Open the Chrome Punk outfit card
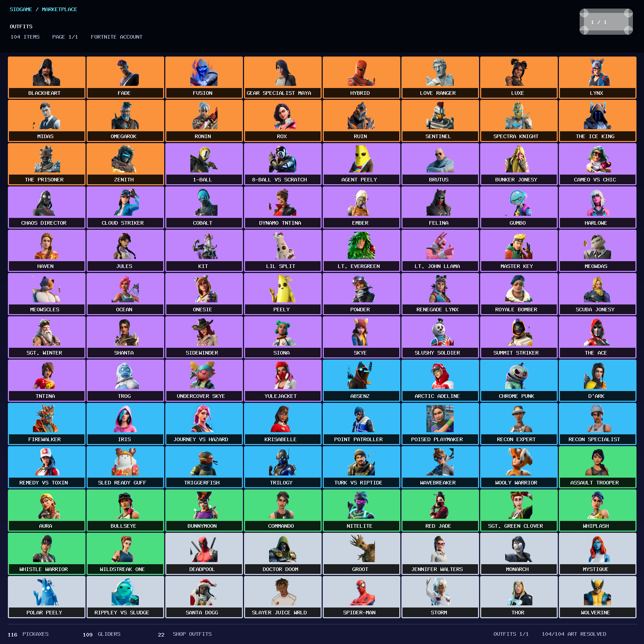 point(519,381)
